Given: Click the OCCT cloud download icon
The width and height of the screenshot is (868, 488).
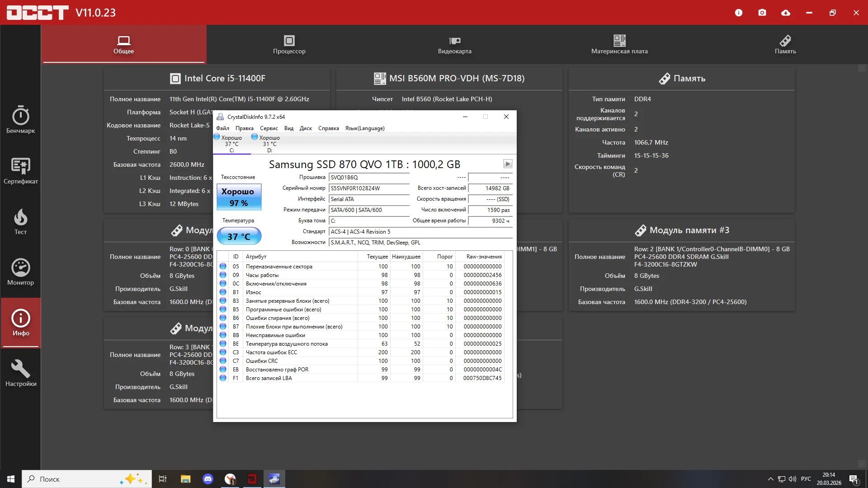Looking at the screenshot, I should tap(786, 13).
